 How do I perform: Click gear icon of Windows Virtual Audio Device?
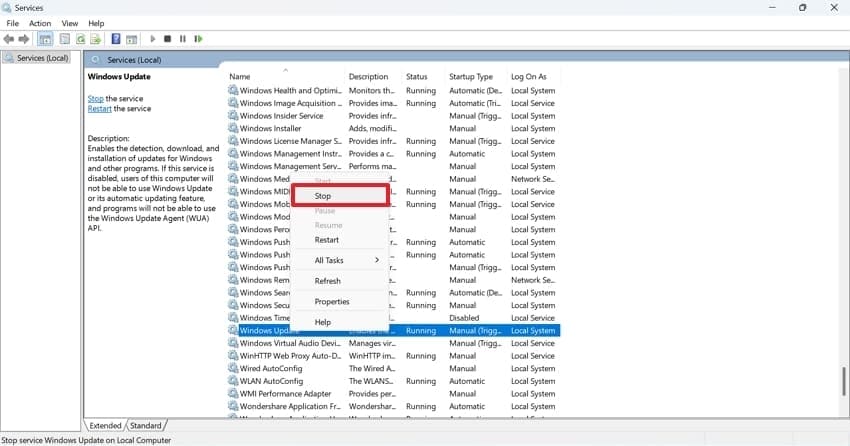(x=233, y=343)
